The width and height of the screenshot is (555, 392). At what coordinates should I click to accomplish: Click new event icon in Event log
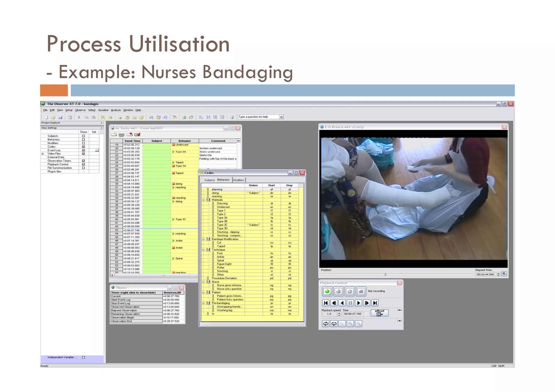point(114,135)
